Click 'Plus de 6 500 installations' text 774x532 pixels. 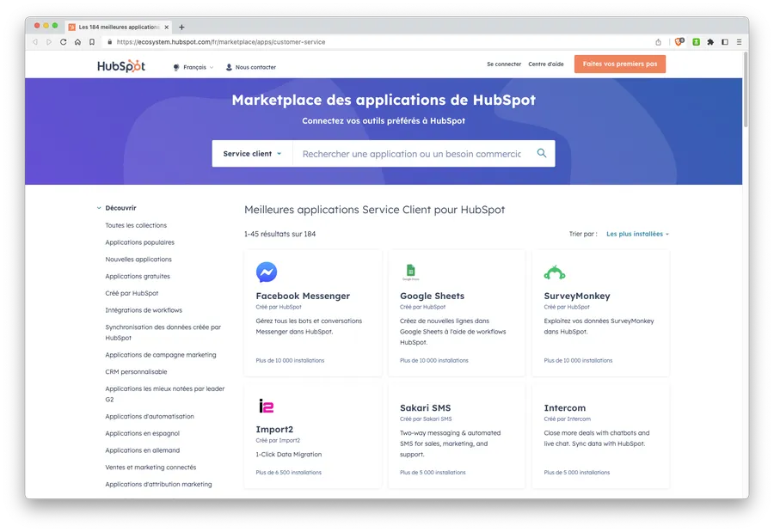[288, 473]
